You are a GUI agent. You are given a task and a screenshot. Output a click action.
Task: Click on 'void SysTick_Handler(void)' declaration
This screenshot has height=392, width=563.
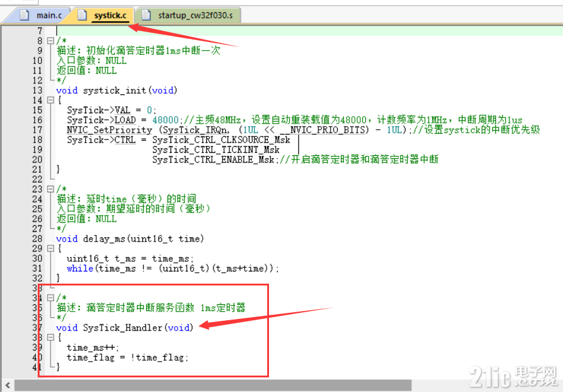click(125, 327)
